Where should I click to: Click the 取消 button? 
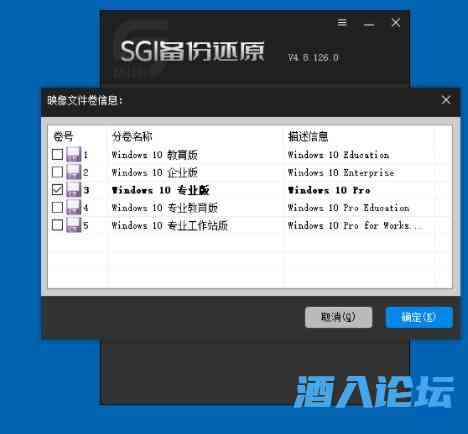point(338,317)
